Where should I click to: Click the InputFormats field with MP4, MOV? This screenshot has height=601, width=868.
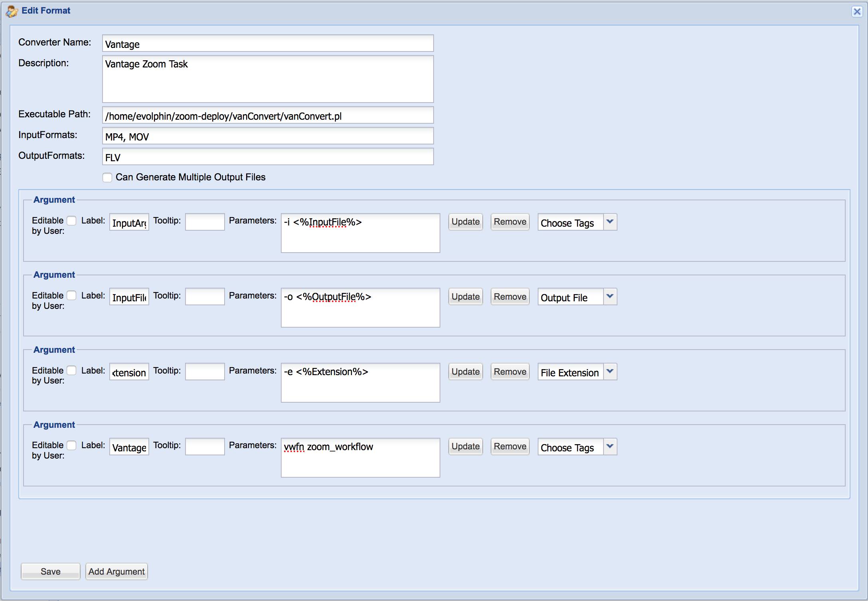[268, 136]
